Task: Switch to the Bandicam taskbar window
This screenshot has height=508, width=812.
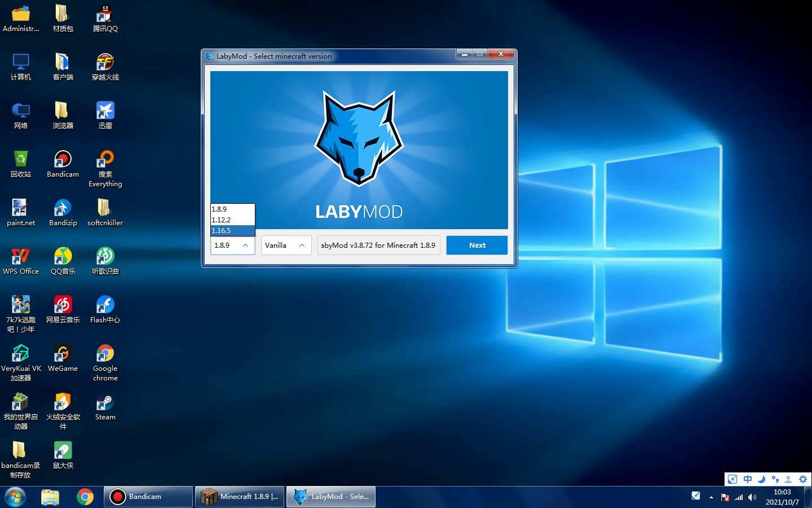Action: 148,497
